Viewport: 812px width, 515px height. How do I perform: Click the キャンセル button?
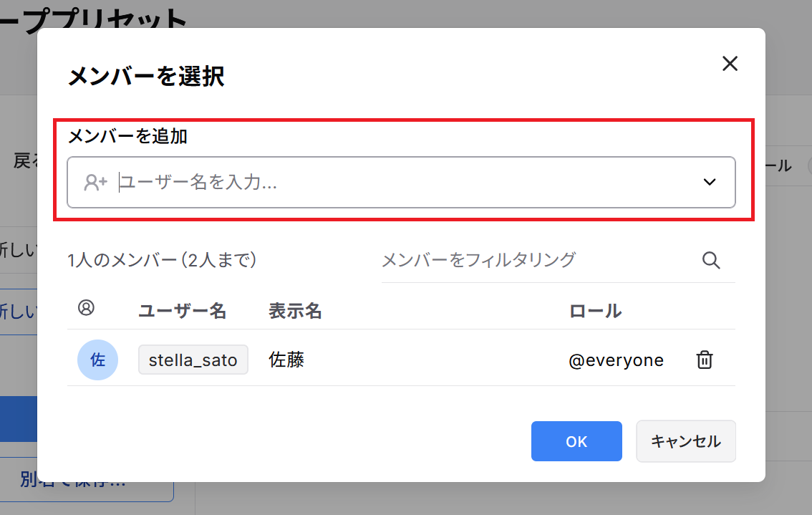click(686, 441)
